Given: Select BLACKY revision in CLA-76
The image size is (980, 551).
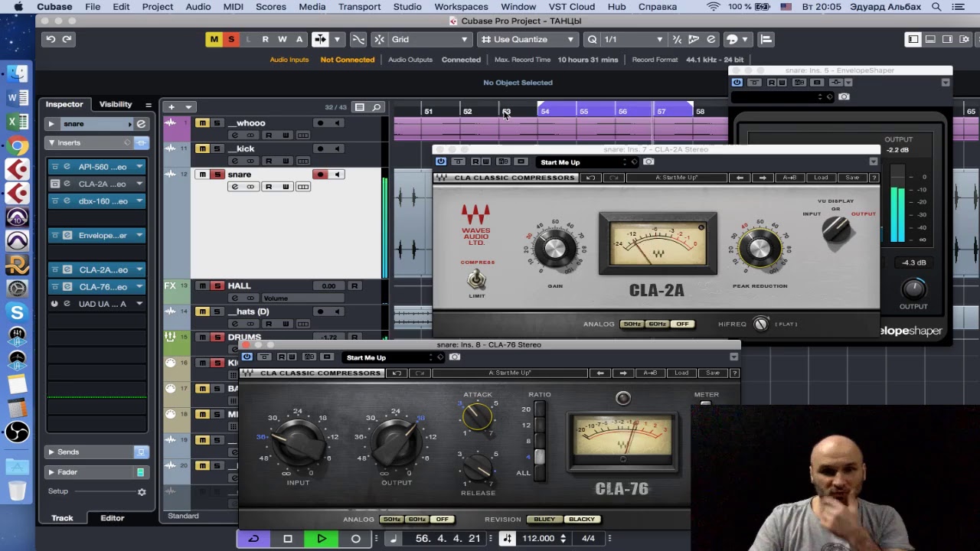Looking at the screenshot, I should [582, 520].
